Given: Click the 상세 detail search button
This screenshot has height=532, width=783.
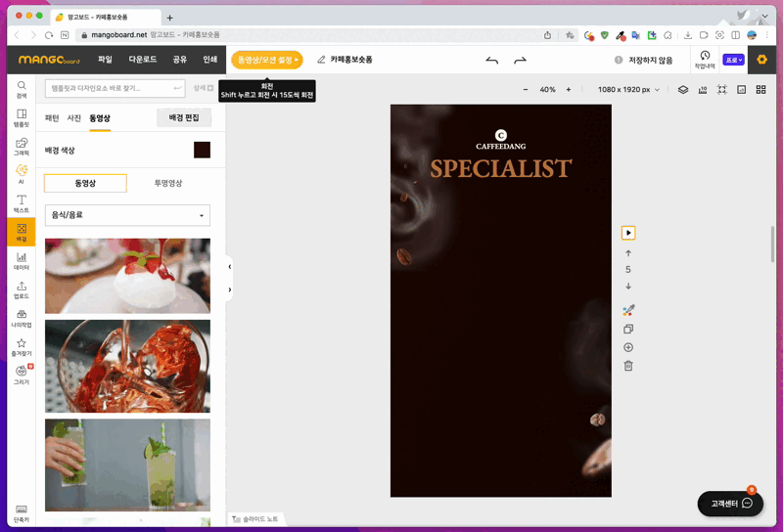Looking at the screenshot, I should (204, 88).
